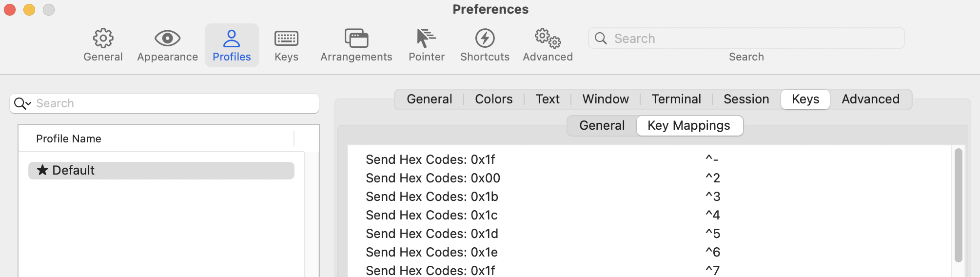Viewport: 980px width, 277px height.
Task: Expand the profile search magnifier dropdown
Action: [22, 103]
